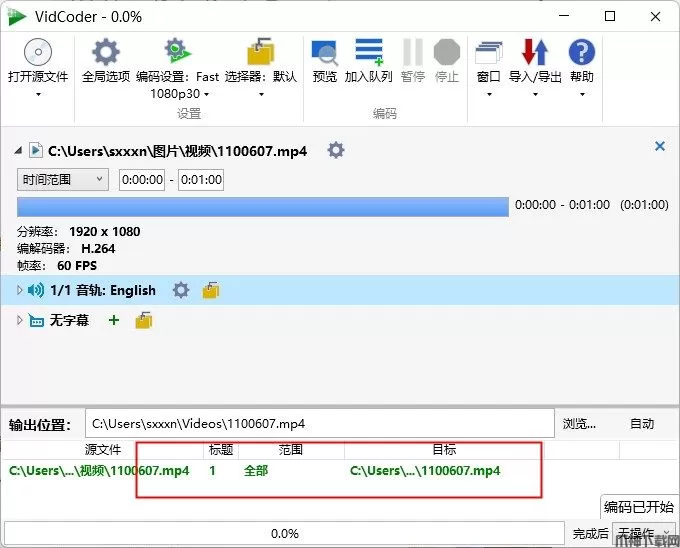Click folder icon beside No Subtitles (无字幕)
Image resolution: width=680 pixels, height=548 pixels.
(x=144, y=320)
